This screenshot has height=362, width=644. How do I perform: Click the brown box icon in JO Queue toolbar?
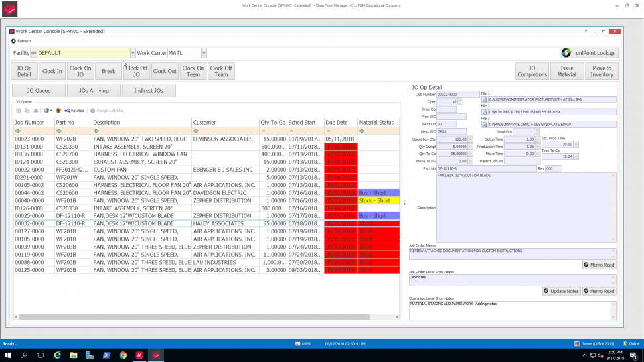[x=58, y=111]
